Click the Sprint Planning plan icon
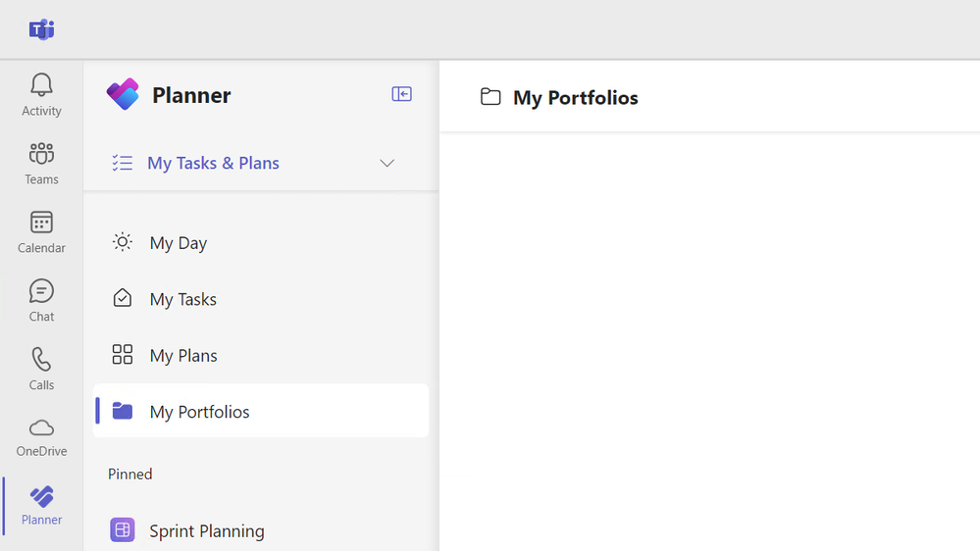 123,530
